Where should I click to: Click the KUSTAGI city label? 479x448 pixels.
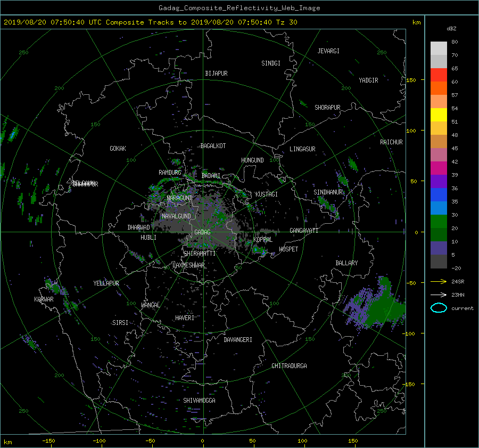tap(267, 194)
